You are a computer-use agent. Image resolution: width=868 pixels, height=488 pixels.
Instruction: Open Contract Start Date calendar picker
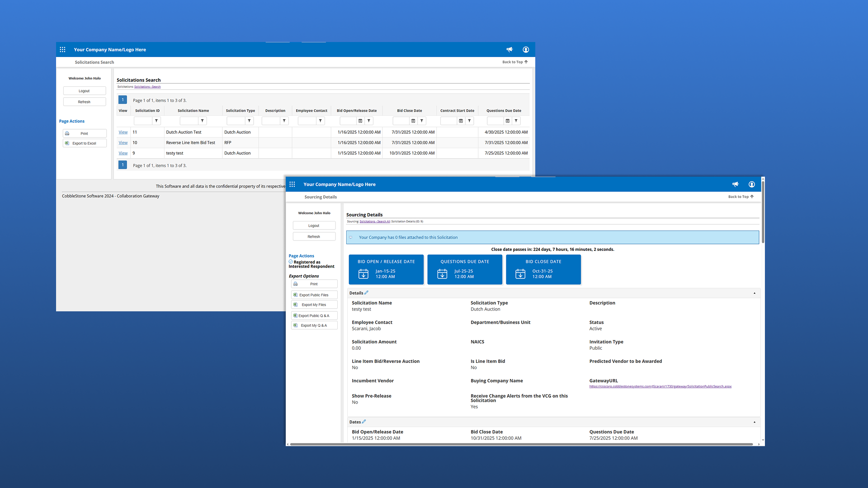tap(461, 121)
